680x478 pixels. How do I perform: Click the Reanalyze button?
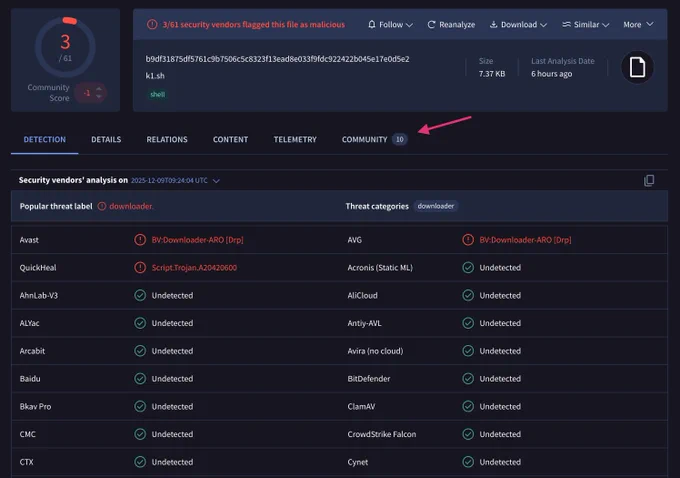pos(451,25)
